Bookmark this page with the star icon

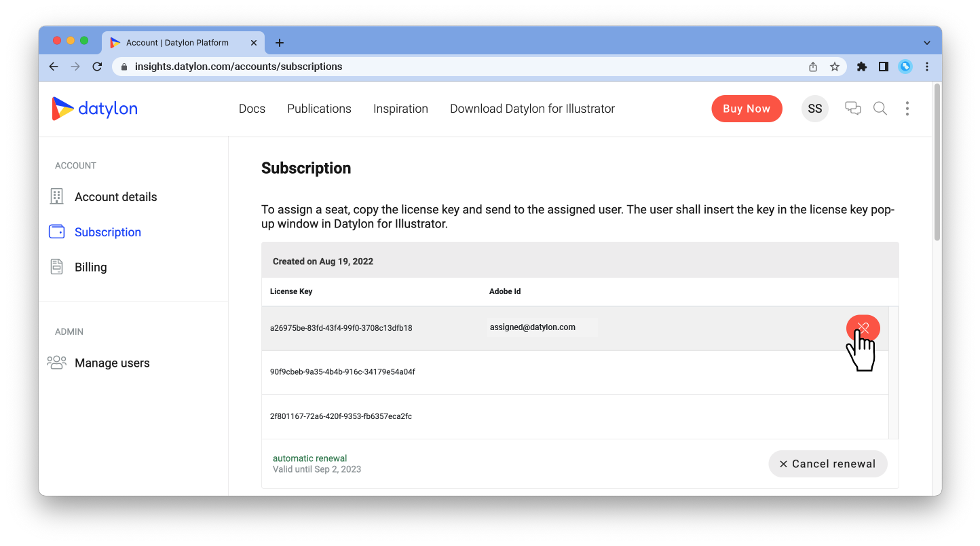tap(835, 67)
